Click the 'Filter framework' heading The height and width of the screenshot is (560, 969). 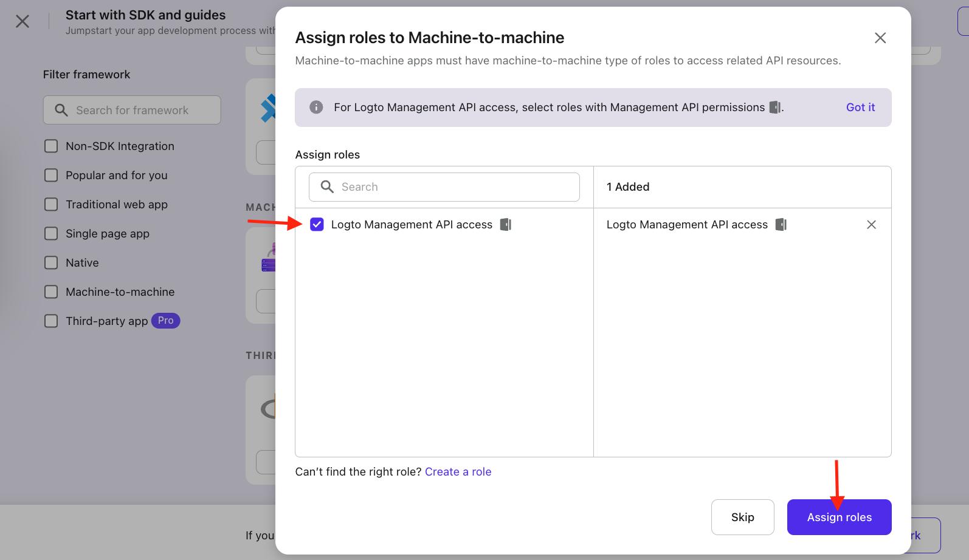pyautogui.click(x=86, y=75)
